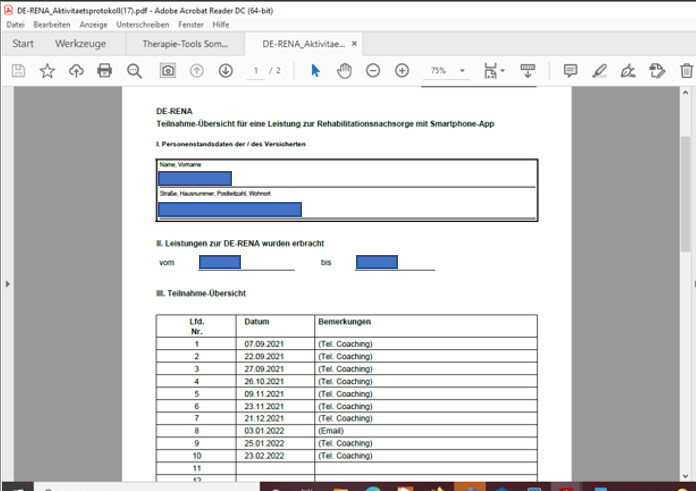696x491 pixels.
Task: Activate the hand pan tool
Action: (344, 71)
